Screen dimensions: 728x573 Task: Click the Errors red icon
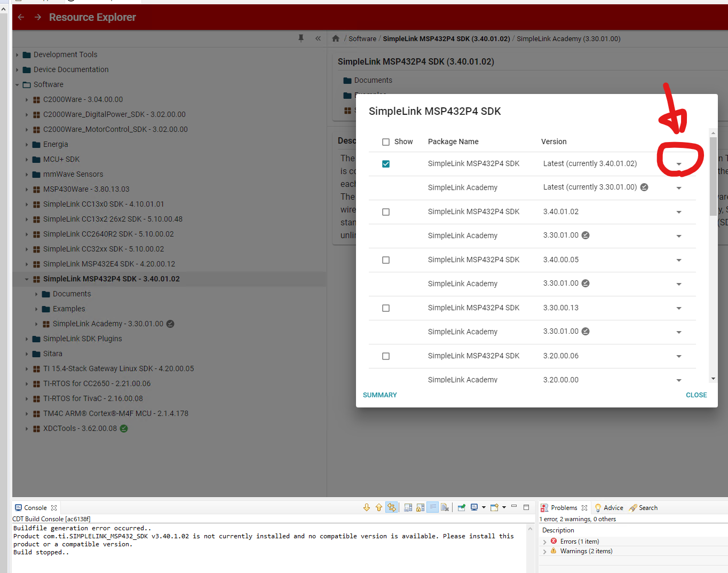pos(553,541)
